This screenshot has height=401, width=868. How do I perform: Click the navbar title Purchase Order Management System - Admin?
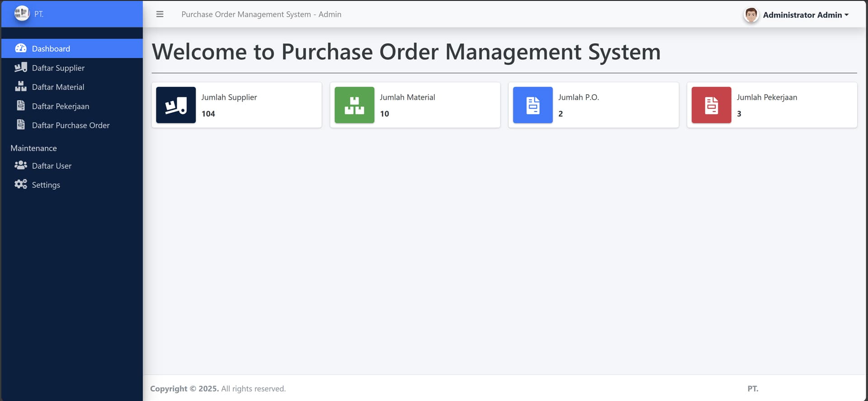click(261, 14)
